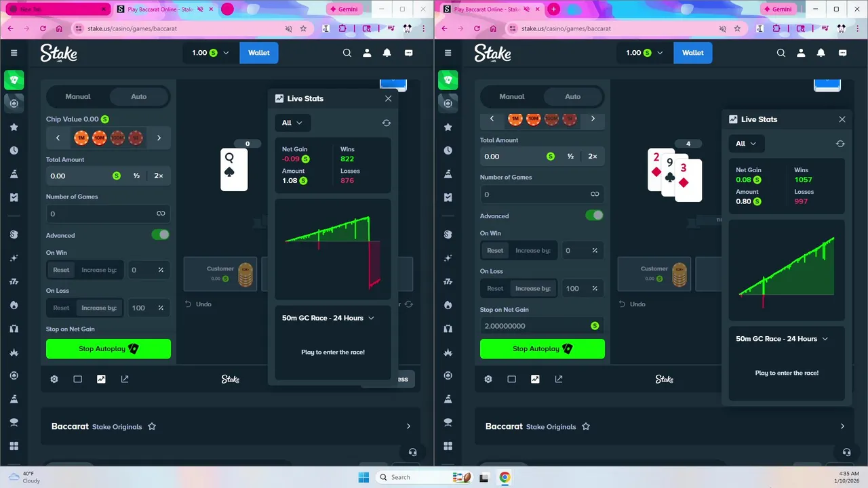Screen dimensions: 868x488
Task: Switch to Manual tab in left window
Action: [x=78, y=96]
